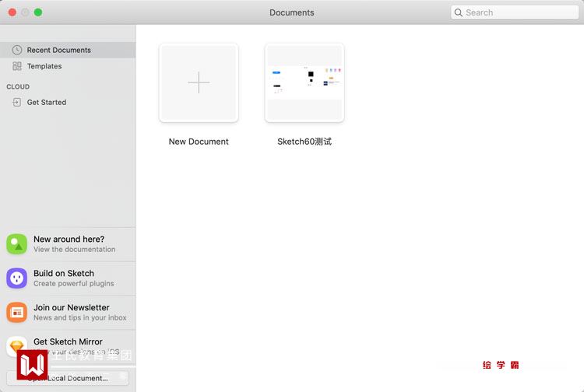Click Create powerful plugins subtitle
This screenshot has height=392, width=584.
click(74, 283)
